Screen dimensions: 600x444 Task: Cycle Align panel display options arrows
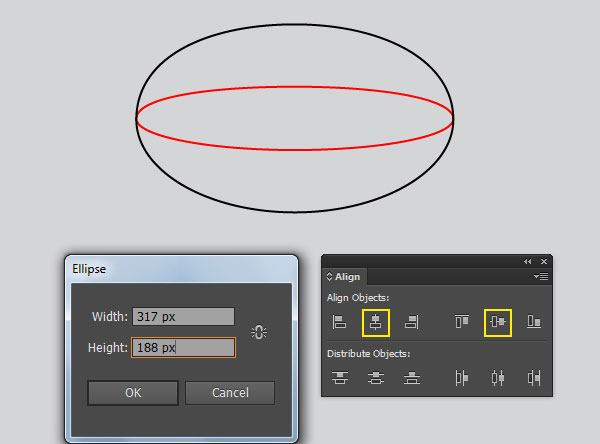coord(329,276)
